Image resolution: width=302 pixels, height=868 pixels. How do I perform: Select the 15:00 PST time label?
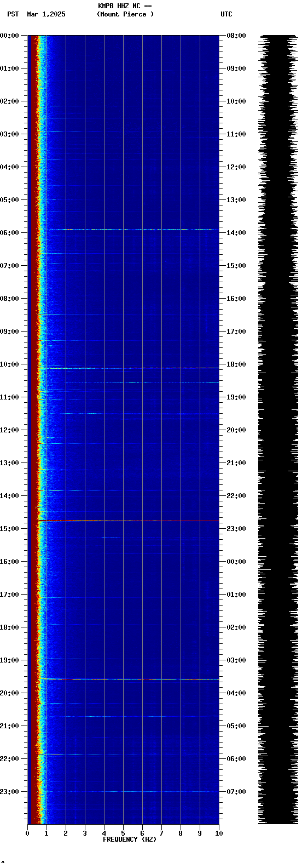point(9,529)
